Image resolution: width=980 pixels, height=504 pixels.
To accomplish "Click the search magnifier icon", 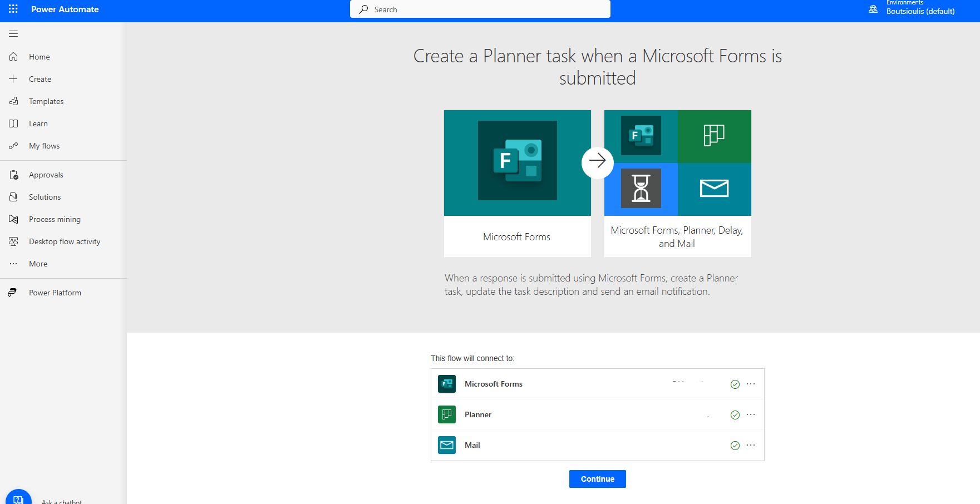I will [363, 9].
